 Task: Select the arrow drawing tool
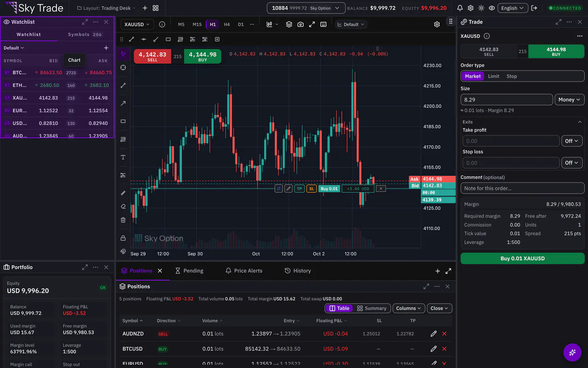point(123,103)
